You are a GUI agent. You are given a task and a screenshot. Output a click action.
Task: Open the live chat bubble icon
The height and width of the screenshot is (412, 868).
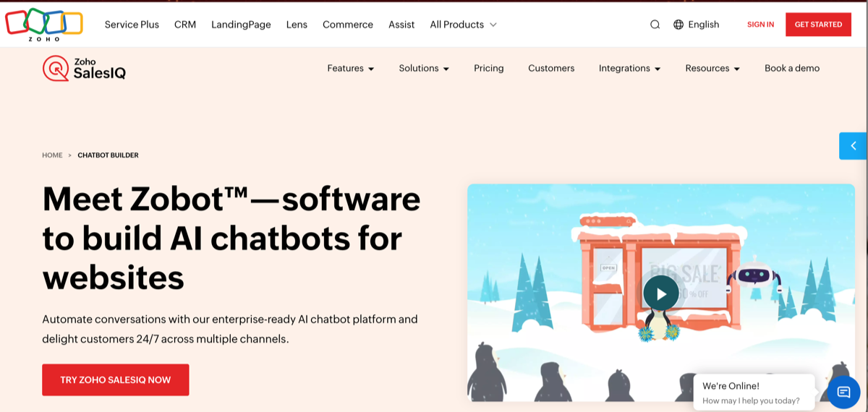[843, 392]
